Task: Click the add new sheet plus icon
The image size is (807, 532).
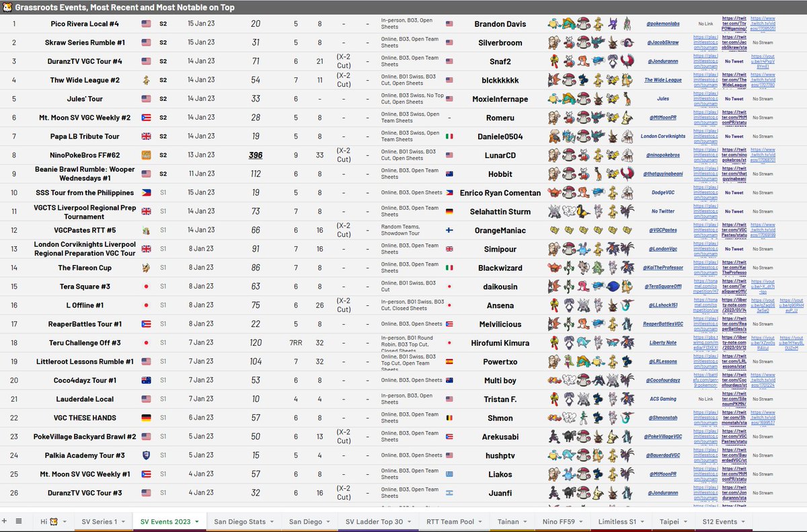Action: (x=5, y=521)
